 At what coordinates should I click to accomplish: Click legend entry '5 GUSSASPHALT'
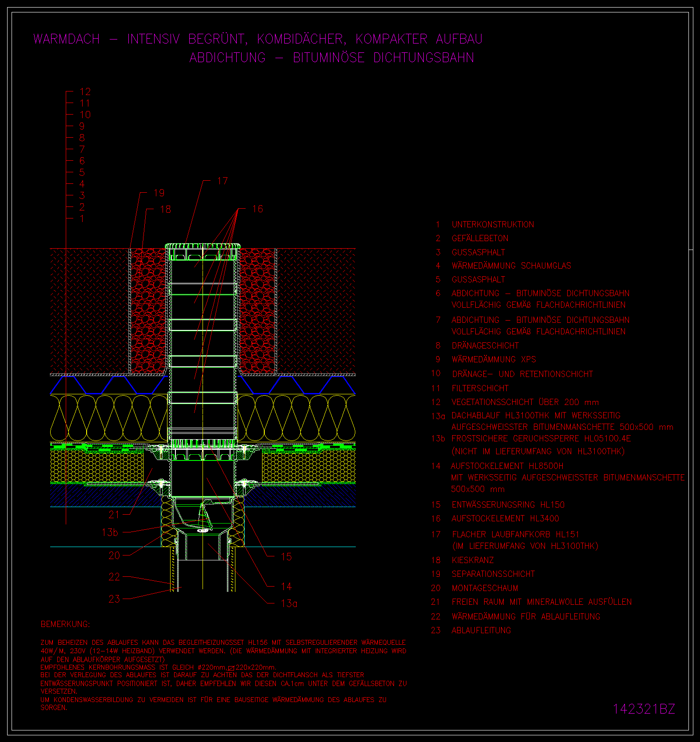[470, 279]
